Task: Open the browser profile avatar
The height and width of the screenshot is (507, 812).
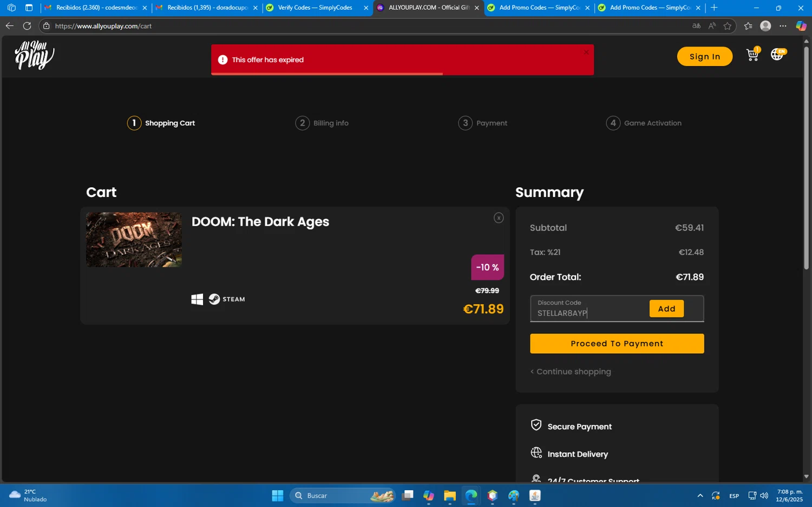Action: 765,26
